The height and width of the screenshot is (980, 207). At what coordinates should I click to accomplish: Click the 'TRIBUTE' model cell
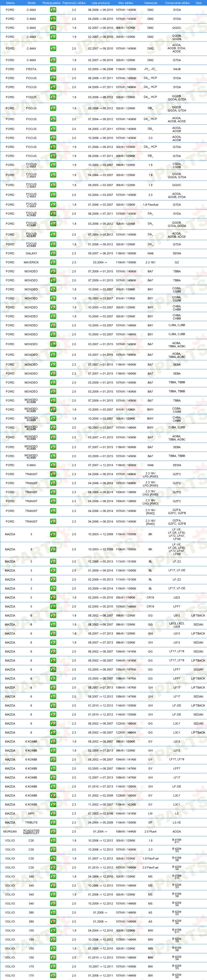(31, 822)
